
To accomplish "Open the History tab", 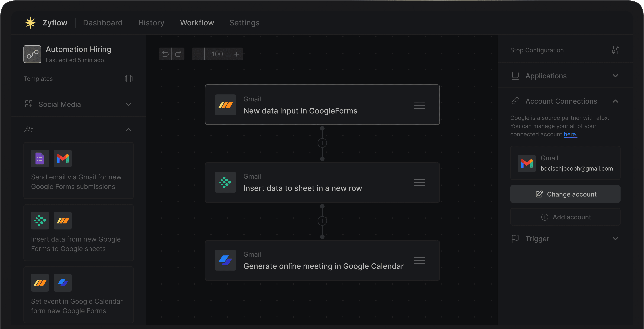I will tap(151, 23).
